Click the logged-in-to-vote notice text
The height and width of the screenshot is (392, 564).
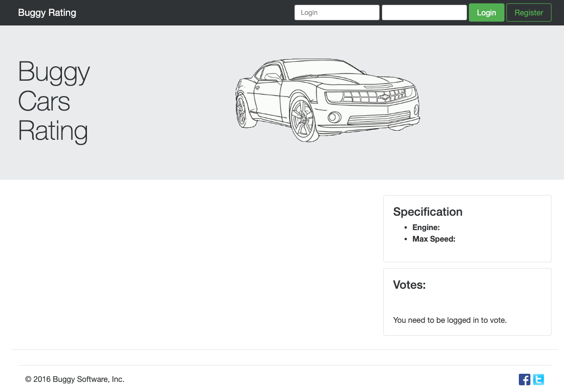pyautogui.click(x=450, y=320)
